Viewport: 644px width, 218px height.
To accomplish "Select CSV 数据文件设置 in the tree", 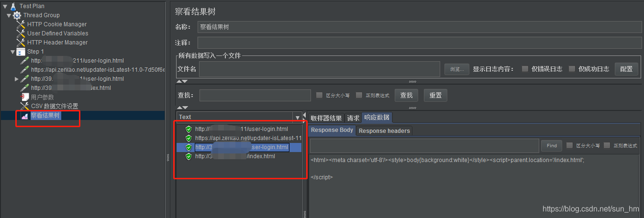I will [x=54, y=106].
